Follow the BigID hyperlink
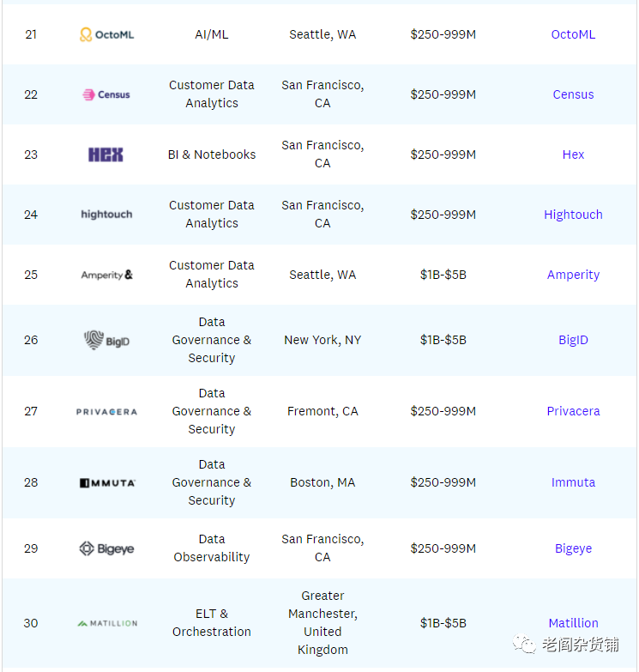The height and width of the screenshot is (672, 639). (x=573, y=340)
